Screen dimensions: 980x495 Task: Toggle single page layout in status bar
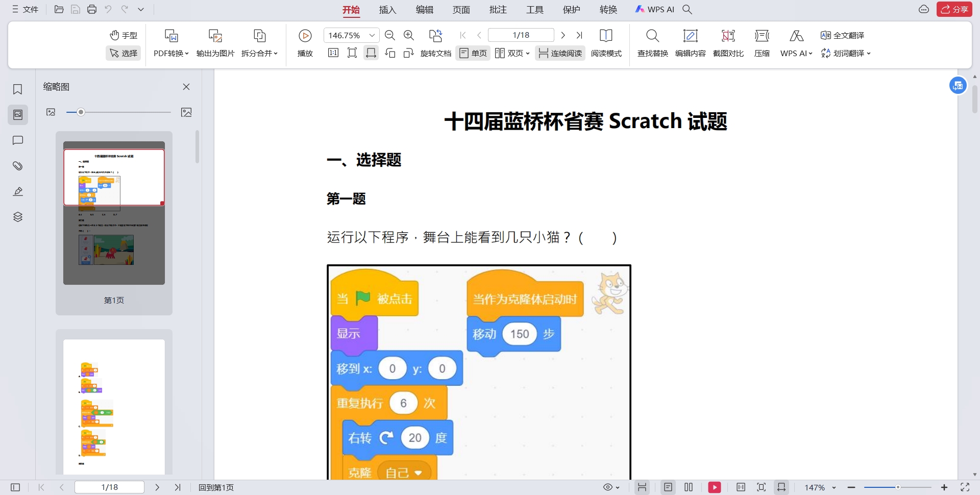pos(668,487)
